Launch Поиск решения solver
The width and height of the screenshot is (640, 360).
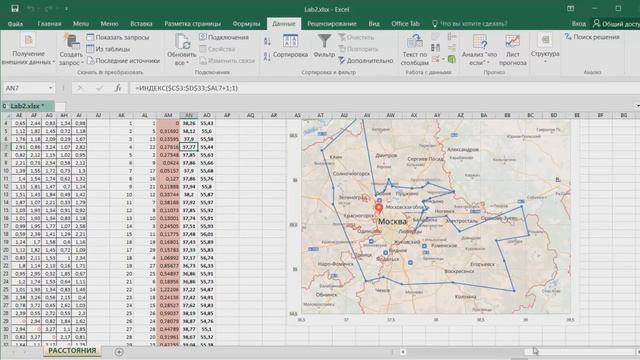pyautogui.click(x=592, y=37)
